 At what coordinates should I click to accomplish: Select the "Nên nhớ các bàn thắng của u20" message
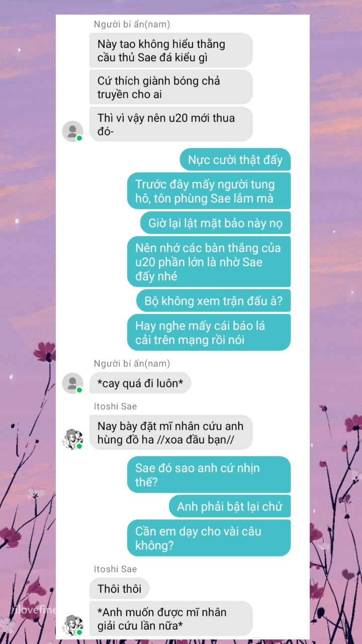coord(209,262)
